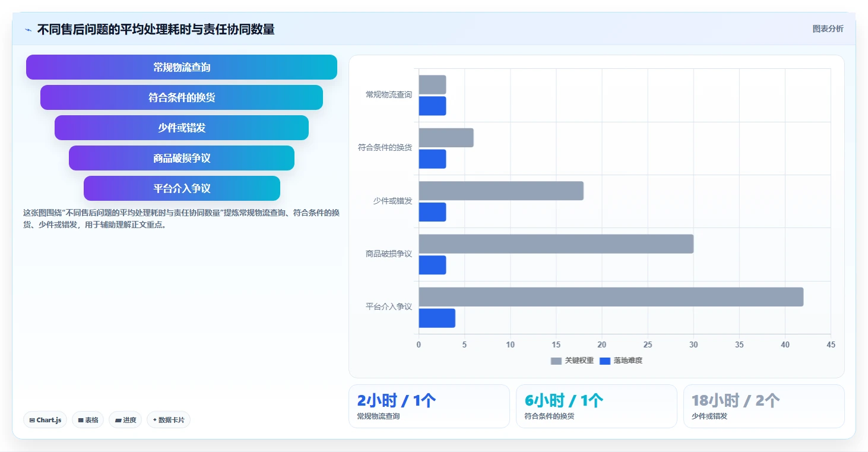The width and height of the screenshot is (868, 452).
Task: Click the gray 关键权重 legend swatch
Action: coord(556,361)
